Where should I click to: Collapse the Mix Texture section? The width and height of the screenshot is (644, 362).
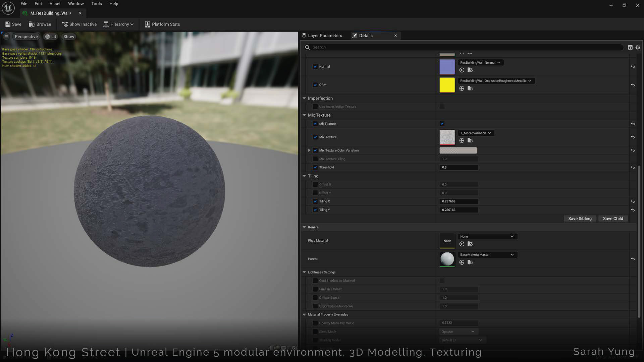pyautogui.click(x=304, y=115)
